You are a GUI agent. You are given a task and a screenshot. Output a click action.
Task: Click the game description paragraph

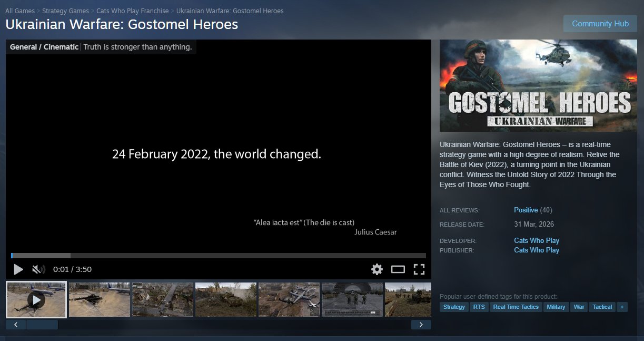(x=530, y=164)
